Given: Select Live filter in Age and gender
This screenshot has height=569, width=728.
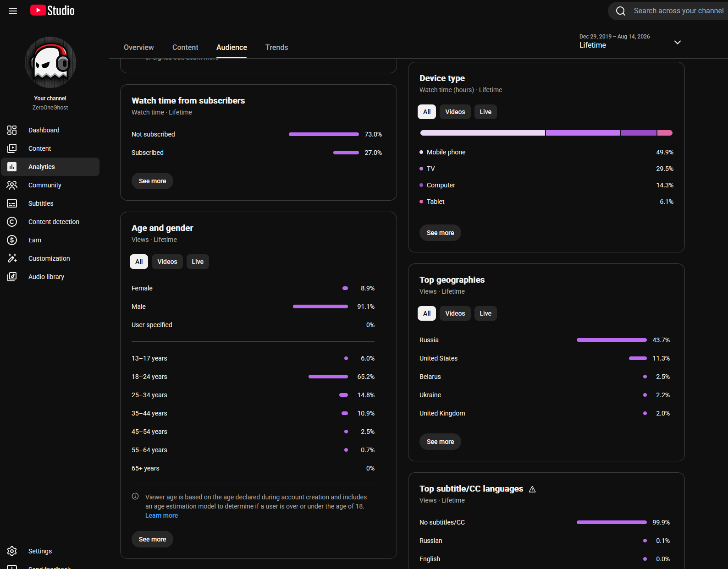Looking at the screenshot, I should [x=198, y=262].
